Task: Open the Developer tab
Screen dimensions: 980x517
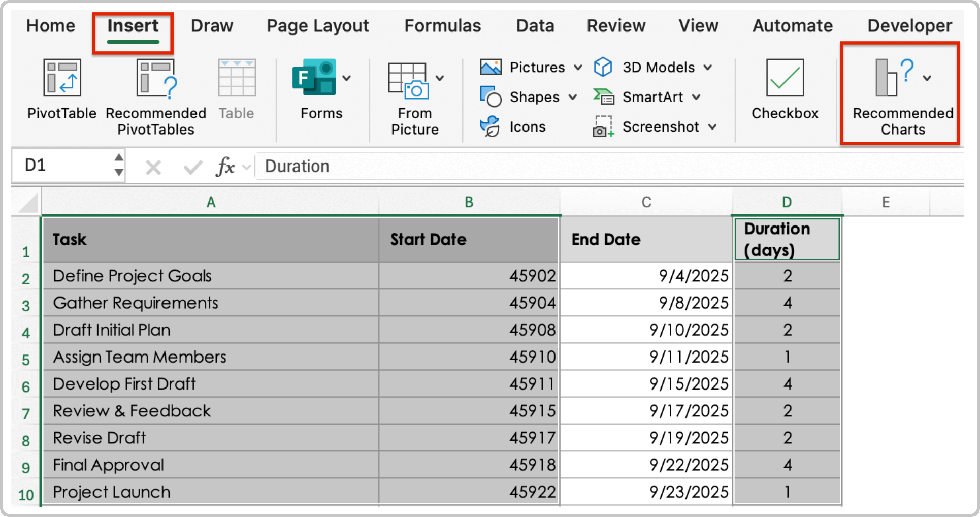Action: coord(909,25)
